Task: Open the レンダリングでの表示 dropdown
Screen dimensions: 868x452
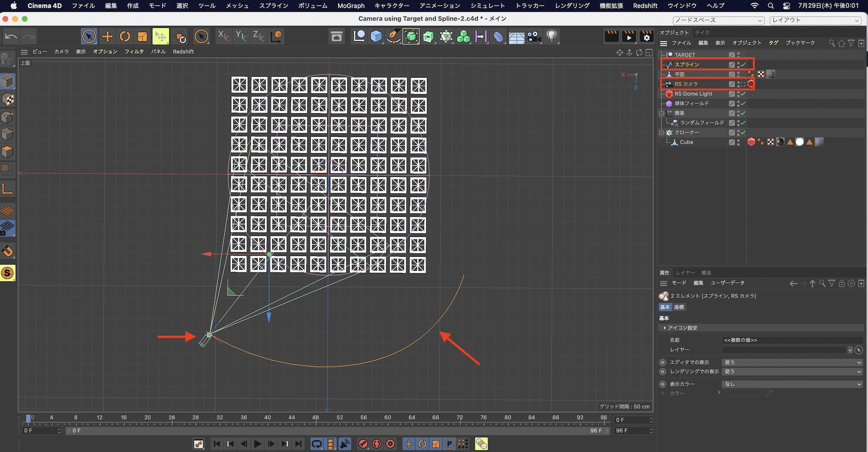Action: coord(792,372)
